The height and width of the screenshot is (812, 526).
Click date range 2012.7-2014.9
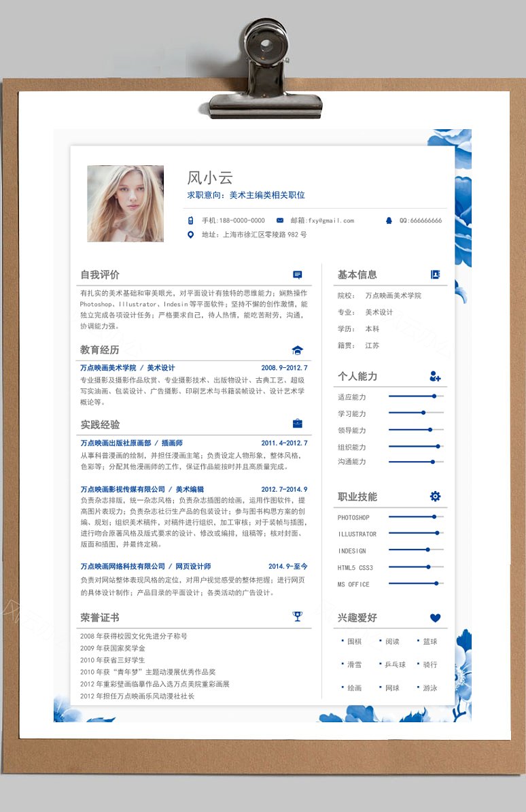284,489
